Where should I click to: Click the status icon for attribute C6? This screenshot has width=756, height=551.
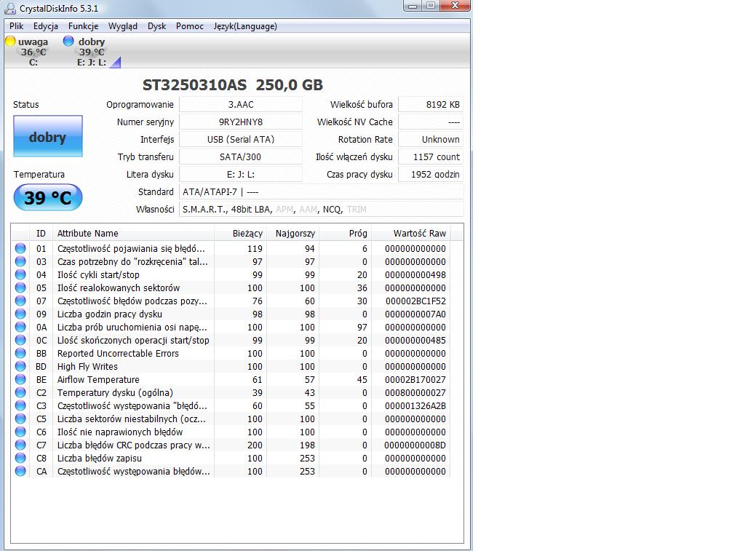(20, 432)
